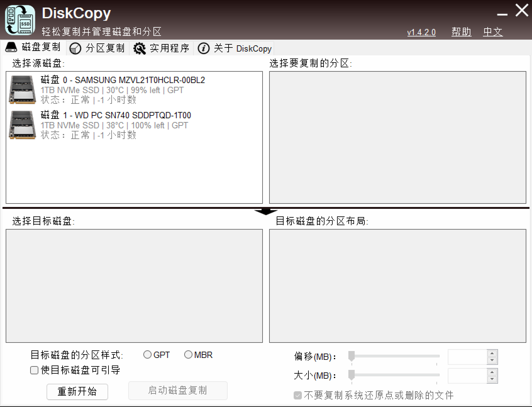
Task: Click the 偏移(MB) slider handle
Action: [352, 356]
